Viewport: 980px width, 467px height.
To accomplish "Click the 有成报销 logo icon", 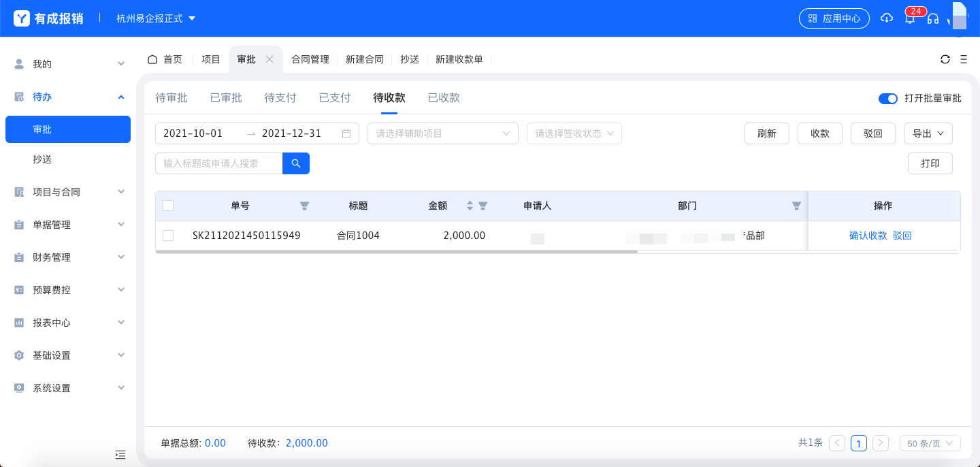I will [22, 18].
